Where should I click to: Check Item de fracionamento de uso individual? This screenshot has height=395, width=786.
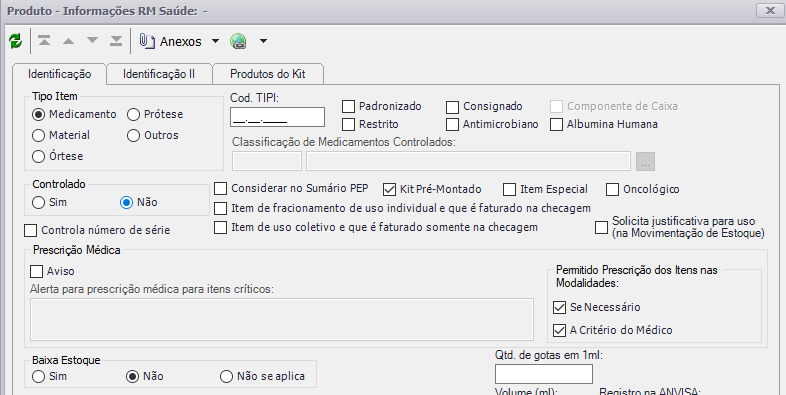[221, 208]
